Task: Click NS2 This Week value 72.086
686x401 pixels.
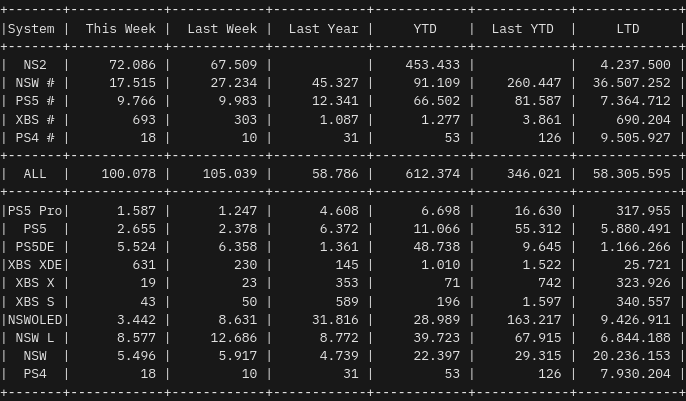Action: pos(133,65)
